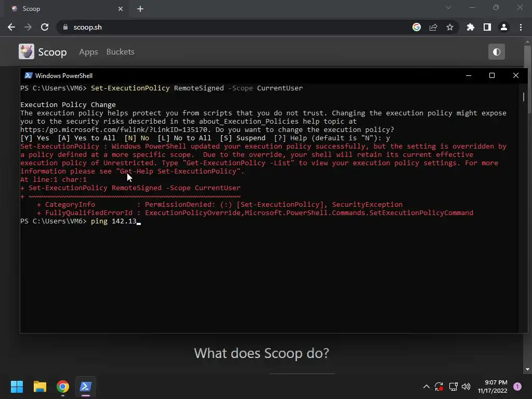Screen dimensions: 532x399
Task: Click the PowerShell taskbar icon
Action: click(x=86, y=387)
